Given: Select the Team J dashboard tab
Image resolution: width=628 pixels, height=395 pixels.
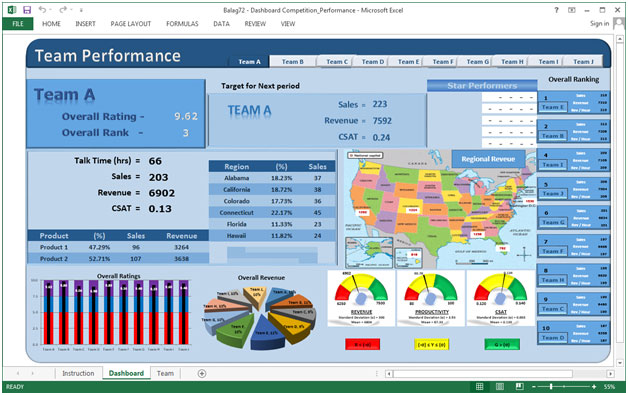Looking at the screenshot, I should click(583, 62).
